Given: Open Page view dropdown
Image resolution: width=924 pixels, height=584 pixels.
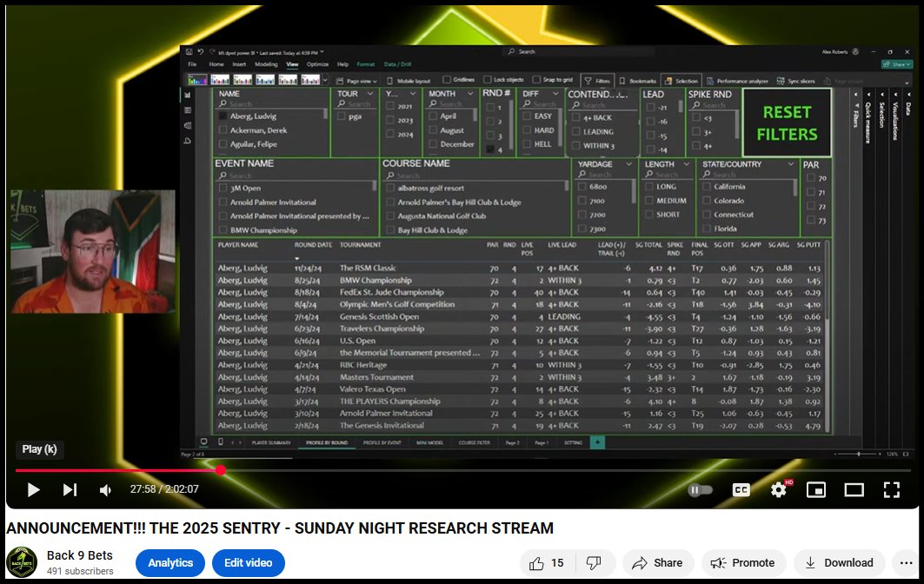Looking at the screenshot, I should (x=356, y=81).
